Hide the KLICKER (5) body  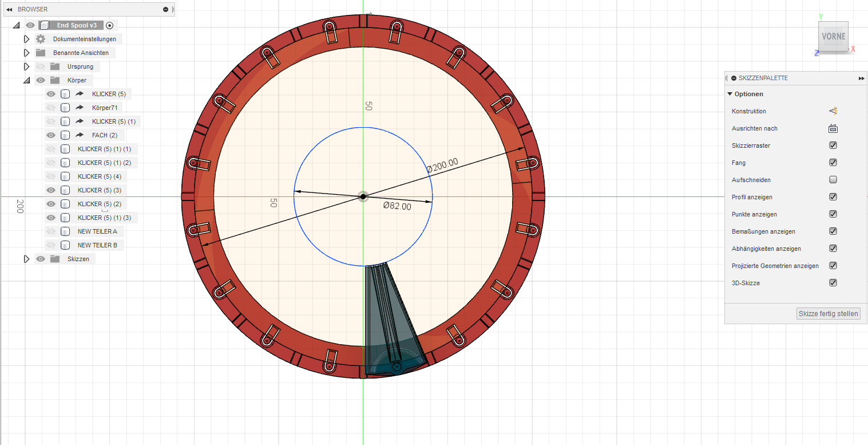point(51,94)
